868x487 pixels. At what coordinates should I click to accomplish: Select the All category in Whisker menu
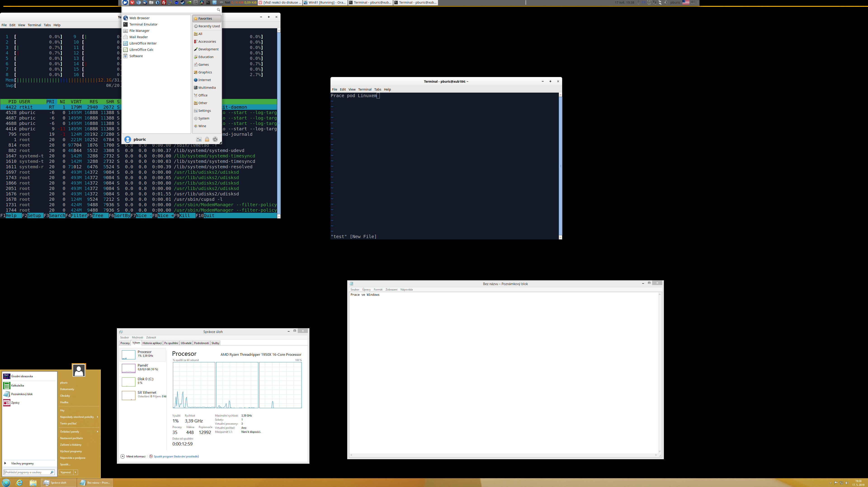pos(207,34)
